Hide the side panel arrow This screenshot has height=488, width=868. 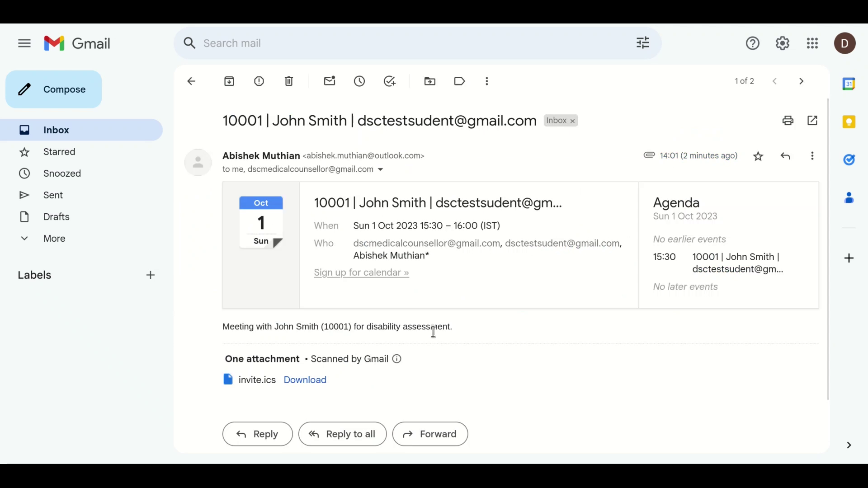849,445
